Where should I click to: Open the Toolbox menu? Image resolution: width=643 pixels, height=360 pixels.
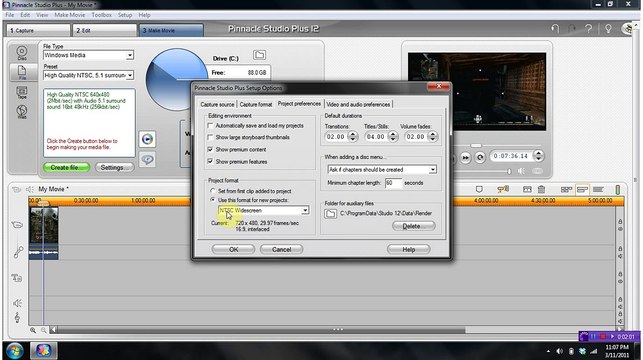coord(101,15)
